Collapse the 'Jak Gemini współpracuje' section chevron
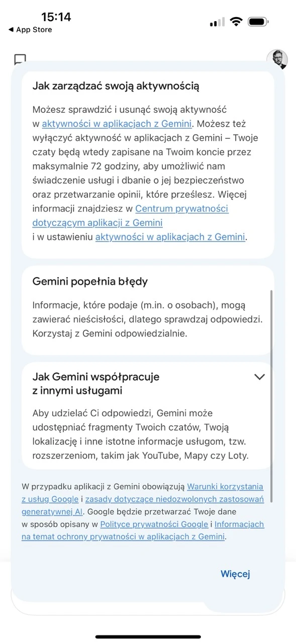The height and width of the screenshot is (644, 296). click(259, 377)
